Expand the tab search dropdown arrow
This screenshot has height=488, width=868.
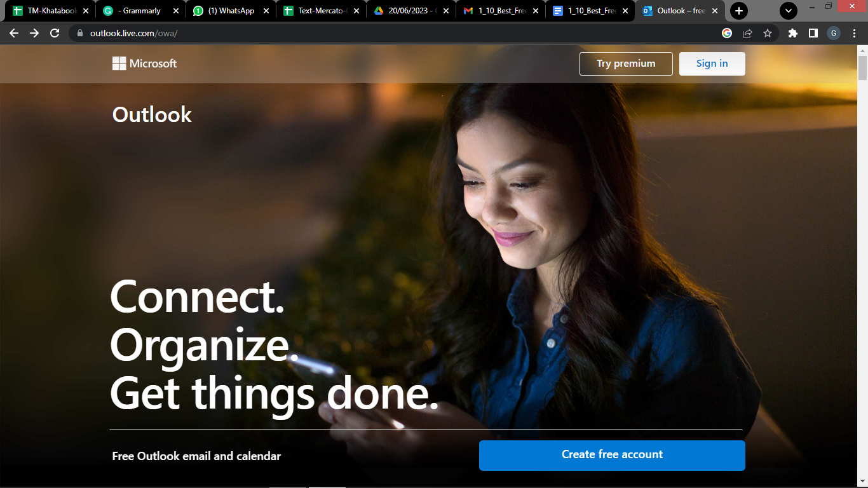[789, 11]
